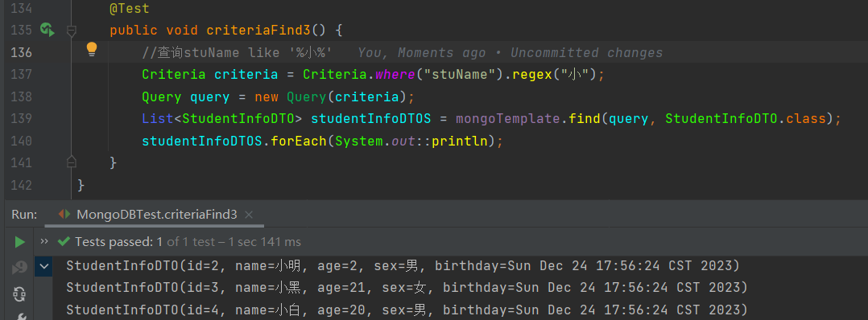
Task: Click line number 137 in the gutter
Action: click(x=22, y=74)
